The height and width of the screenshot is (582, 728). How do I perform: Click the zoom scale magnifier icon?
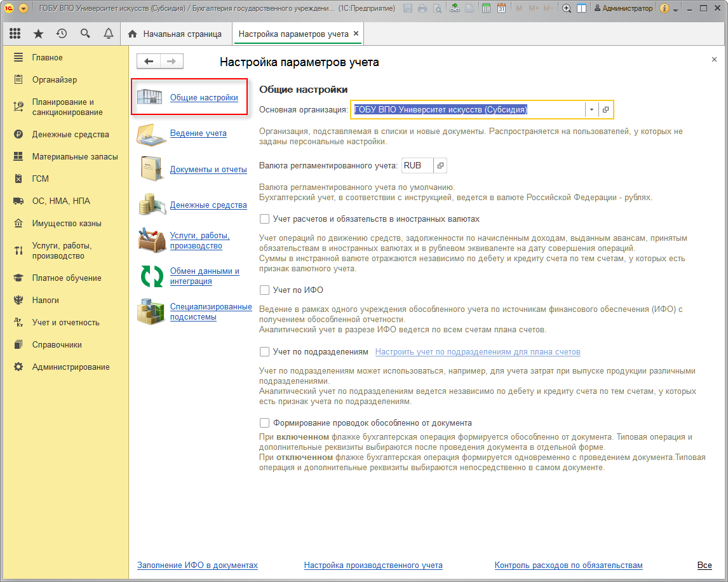point(567,8)
